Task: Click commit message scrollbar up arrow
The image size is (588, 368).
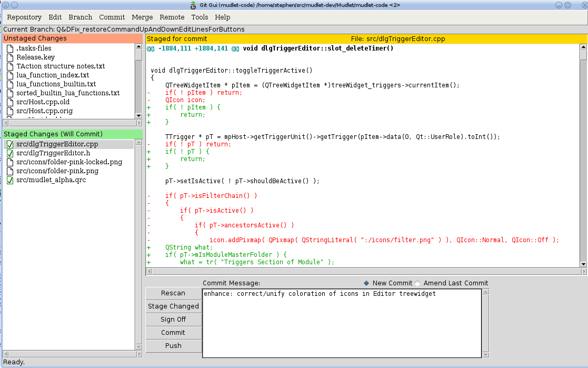Action: [x=486, y=292]
